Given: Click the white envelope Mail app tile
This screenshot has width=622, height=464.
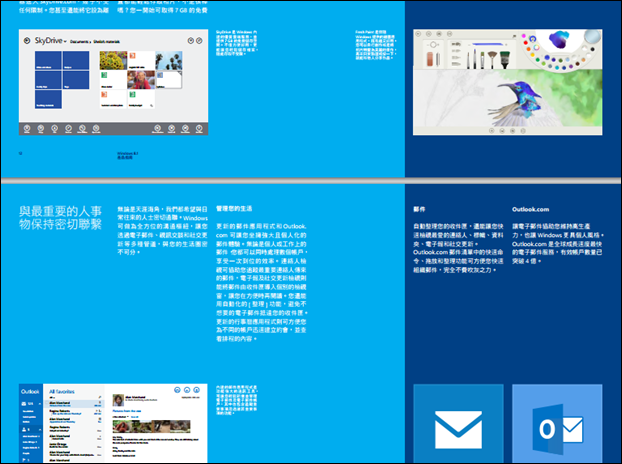Looking at the screenshot, I should click(x=458, y=424).
